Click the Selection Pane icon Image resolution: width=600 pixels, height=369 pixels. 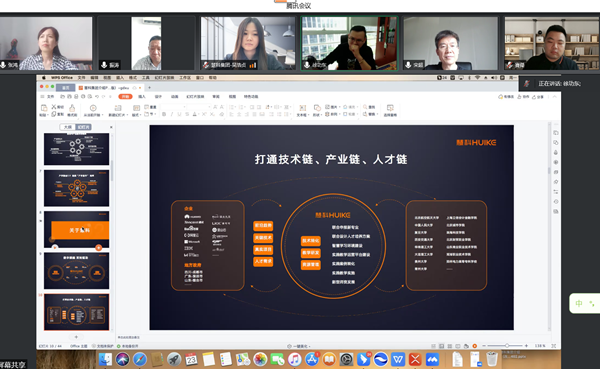(x=390, y=108)
